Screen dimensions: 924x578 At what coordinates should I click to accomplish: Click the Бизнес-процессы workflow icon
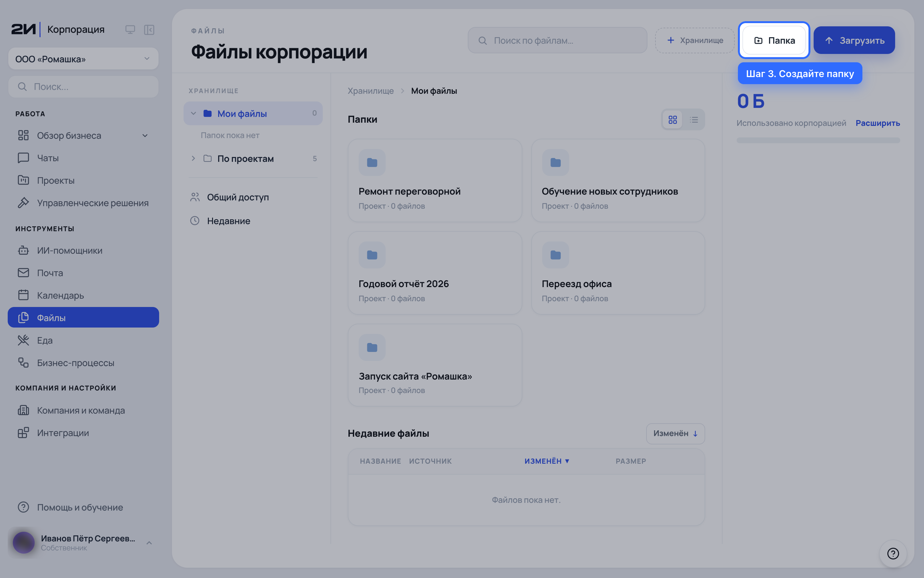click(23, 363)
